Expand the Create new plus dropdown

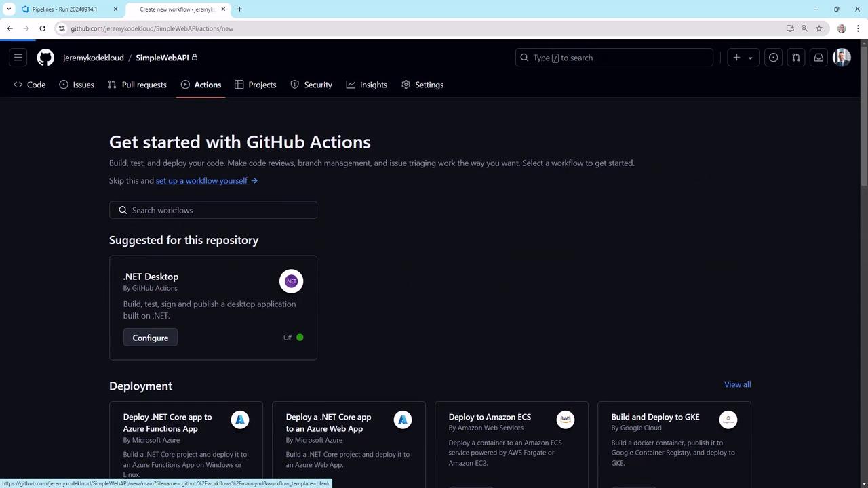(743, 58)
